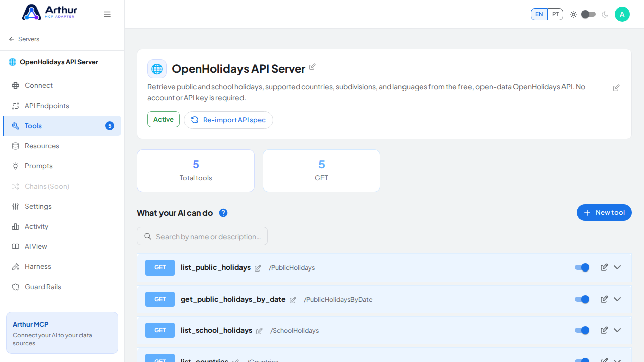644x362 pixels.
Task: Click the server globe icon in header card
Action: point(157,69)
